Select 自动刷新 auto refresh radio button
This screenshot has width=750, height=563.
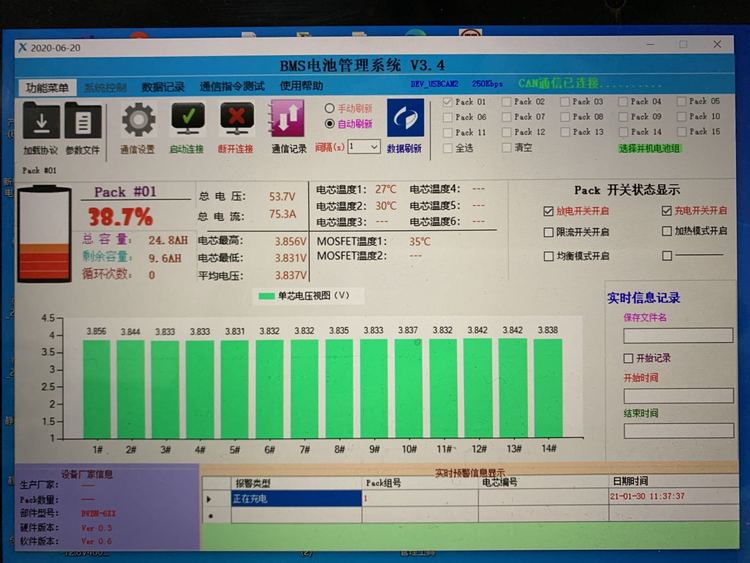point(329,123)
